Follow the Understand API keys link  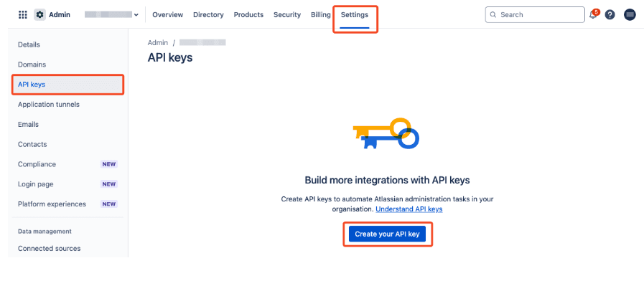(x=409, y=209)
